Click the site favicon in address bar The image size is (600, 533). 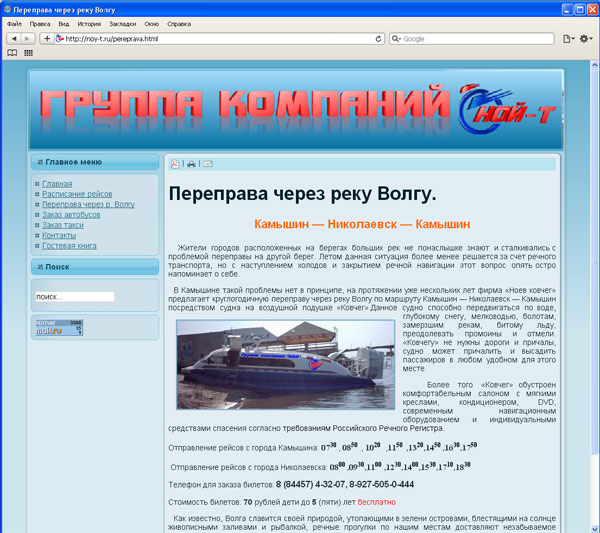point(60,38)
